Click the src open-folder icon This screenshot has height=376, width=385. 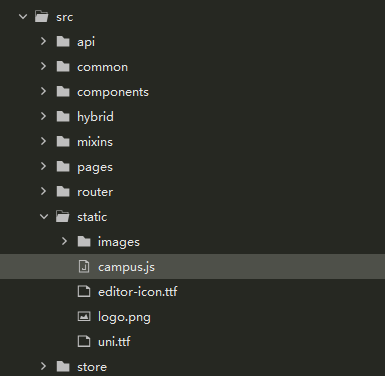click(42, 16)
